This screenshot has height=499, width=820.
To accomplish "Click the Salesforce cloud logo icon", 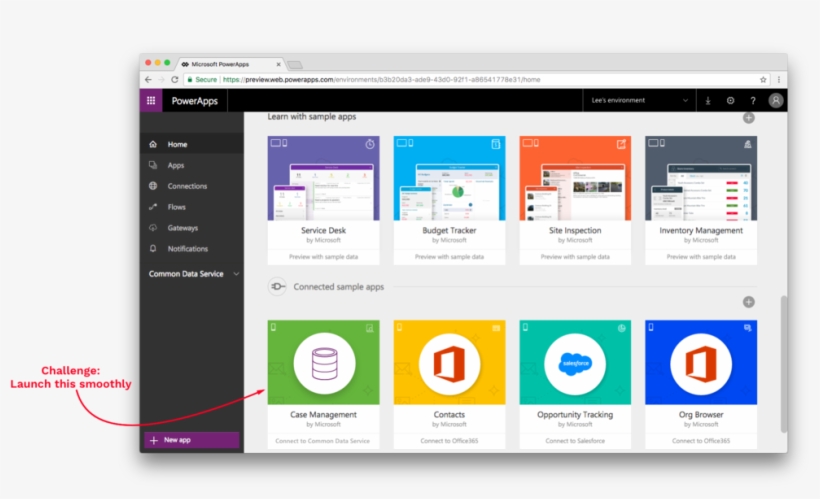I will (x=575, y=363).
